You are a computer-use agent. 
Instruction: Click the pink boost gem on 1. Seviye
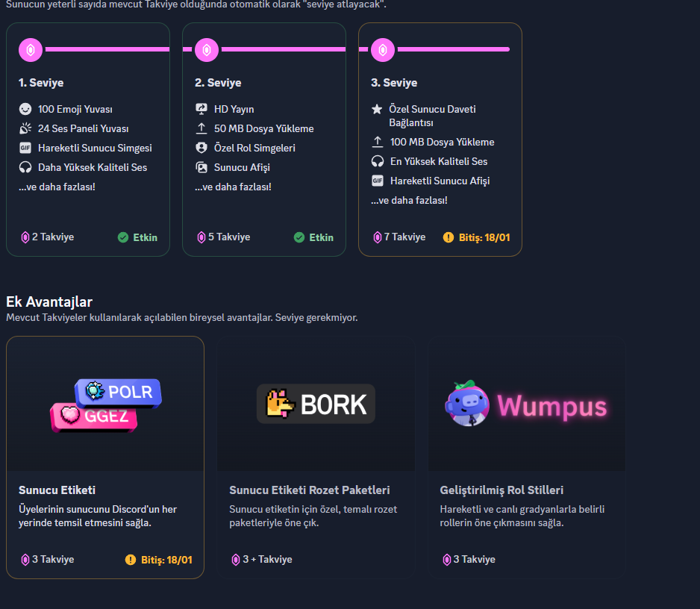click(x=31, y=49)
